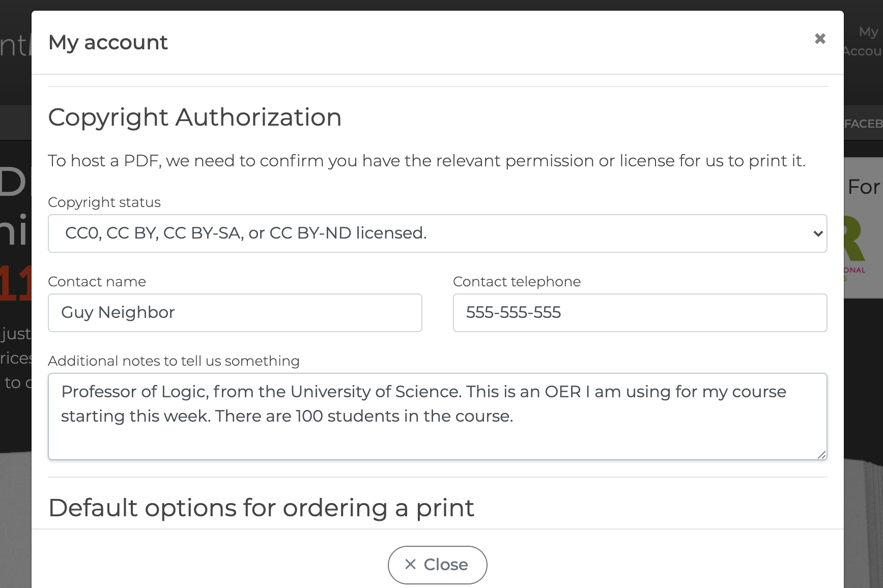The image size is (883, 588).
Task: Open the Copyright status dropdown
Action: [x=437, y=233]
